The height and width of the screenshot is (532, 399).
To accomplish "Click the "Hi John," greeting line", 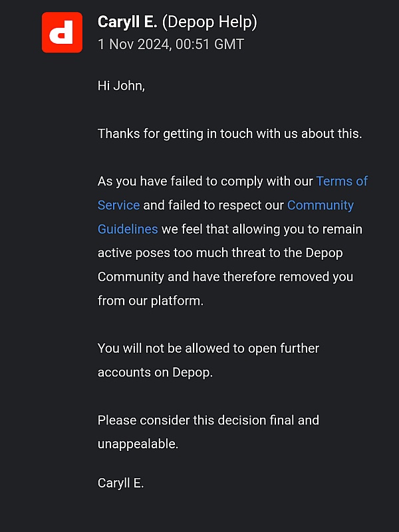I will pos(121,86).
